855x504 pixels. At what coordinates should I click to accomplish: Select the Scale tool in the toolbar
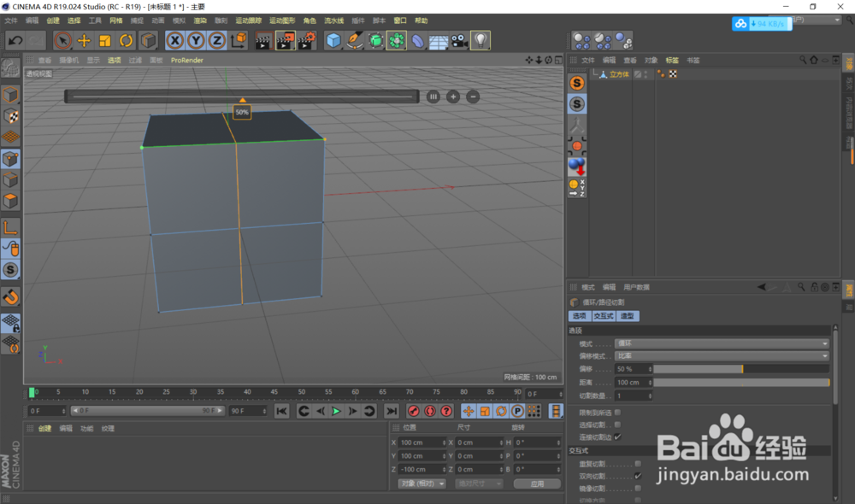point(103,40)
